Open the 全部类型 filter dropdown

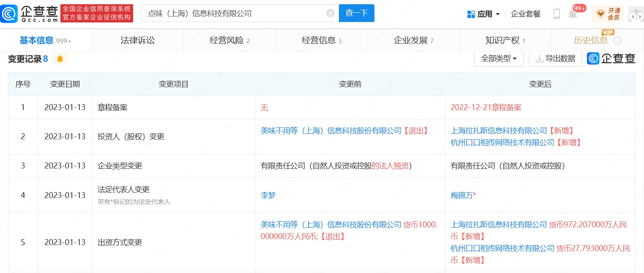[x=499, y=59]
